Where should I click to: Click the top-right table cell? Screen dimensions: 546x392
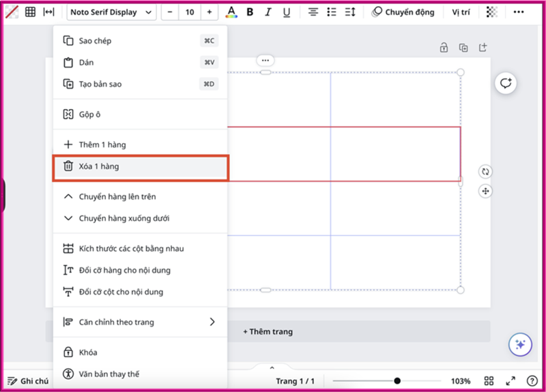pyautogui.click(x=396, y=100)
